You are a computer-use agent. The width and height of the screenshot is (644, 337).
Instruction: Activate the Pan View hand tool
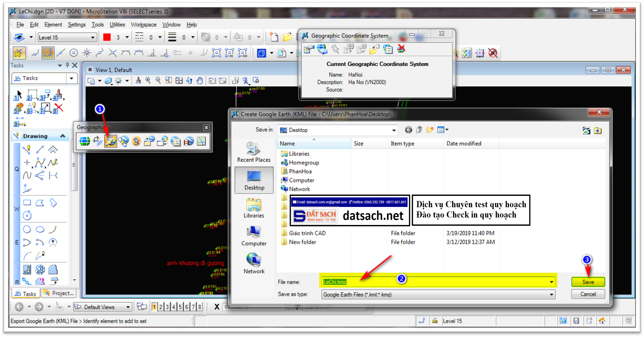click(200, 81)
